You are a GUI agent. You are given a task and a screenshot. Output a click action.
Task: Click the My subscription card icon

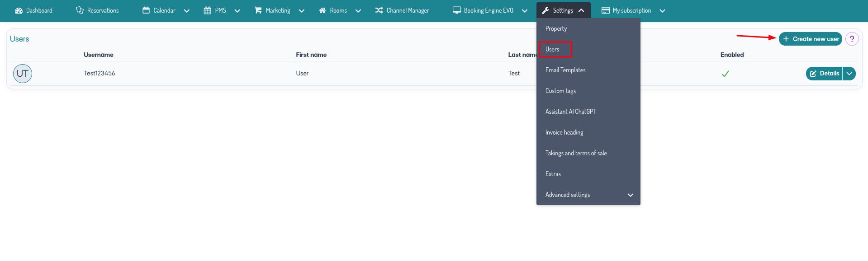pyautogui.click(x=606, y=10)
